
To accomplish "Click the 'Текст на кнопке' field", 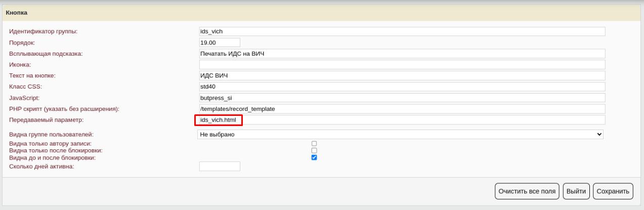I will (402, 76).
